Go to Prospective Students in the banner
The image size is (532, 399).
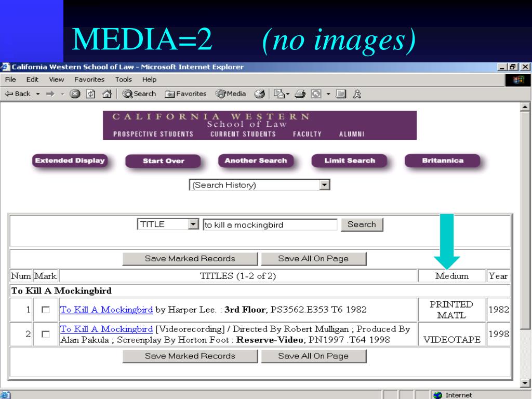pos(153,134)
